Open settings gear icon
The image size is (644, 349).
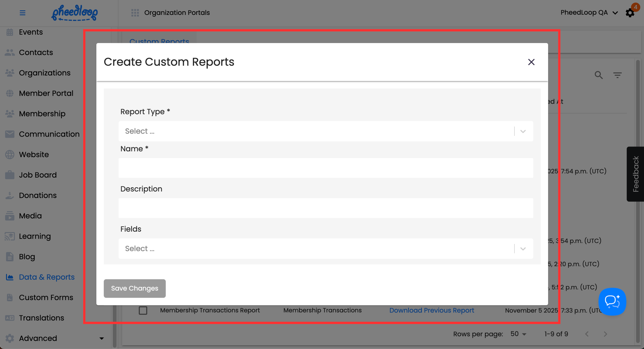coord(630,13)
